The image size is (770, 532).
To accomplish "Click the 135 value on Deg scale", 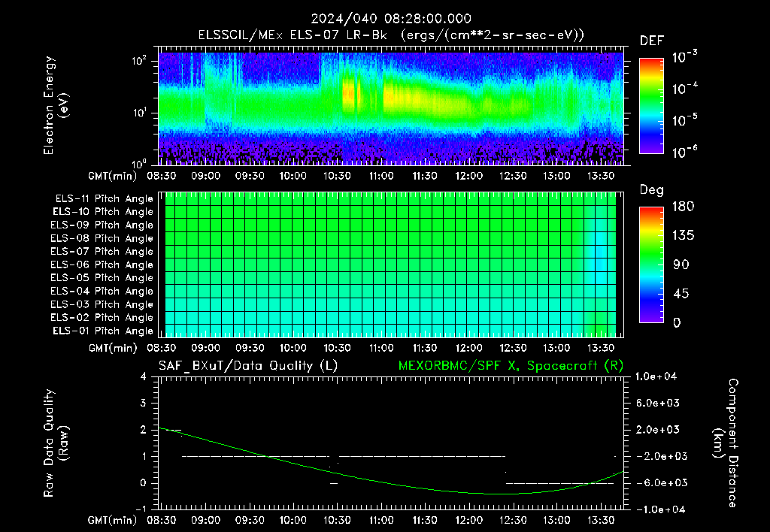I will (683, 236).
